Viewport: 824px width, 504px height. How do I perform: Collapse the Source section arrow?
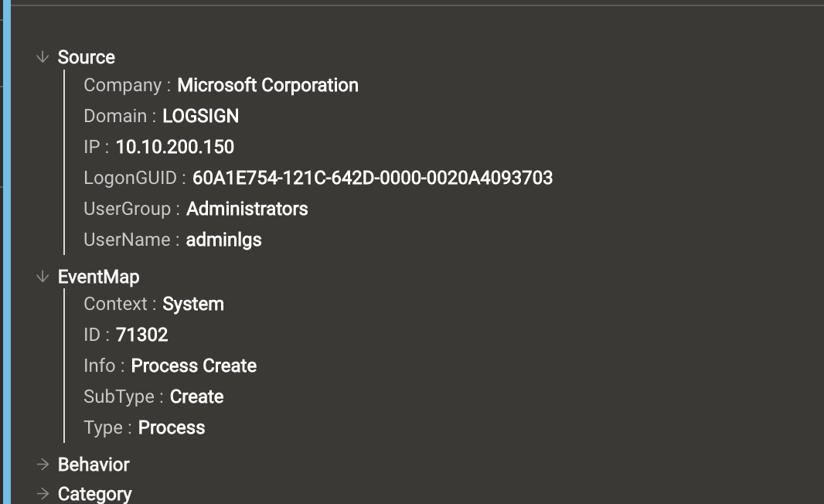[43, 56]
